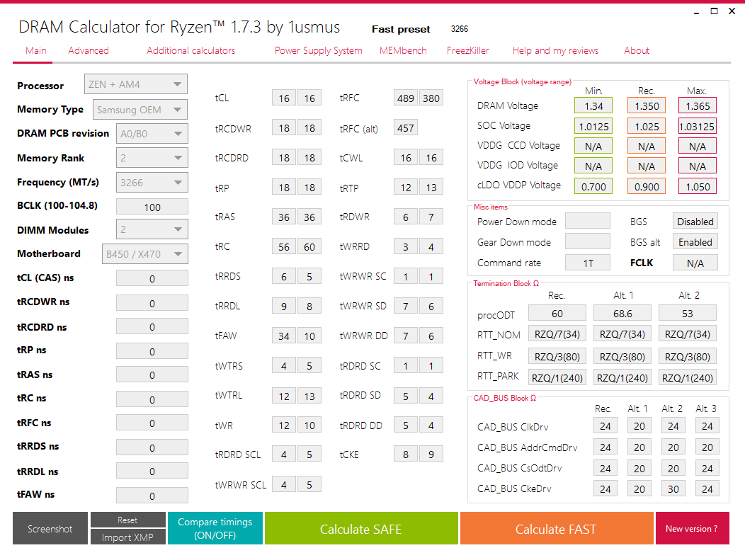Open the Motherboard dropdown
Image resolution: width=745 pixels, height=560 pixels.
click(144, 254)
